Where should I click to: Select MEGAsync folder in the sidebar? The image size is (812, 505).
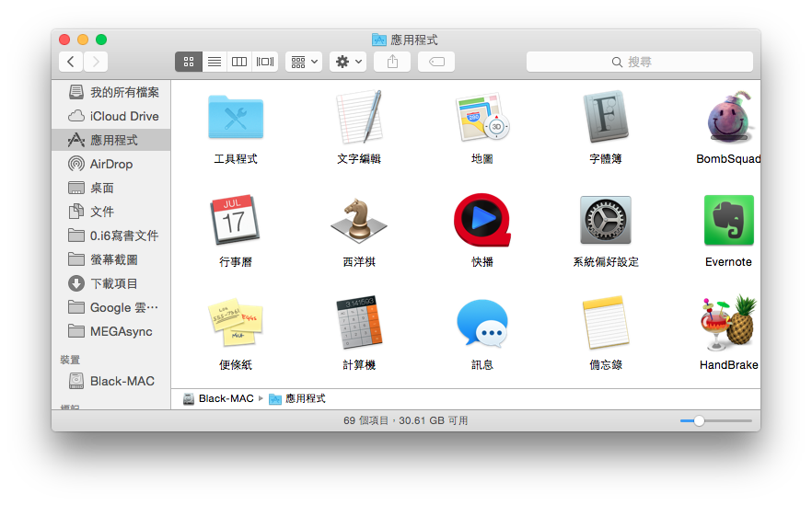(110, 331)
